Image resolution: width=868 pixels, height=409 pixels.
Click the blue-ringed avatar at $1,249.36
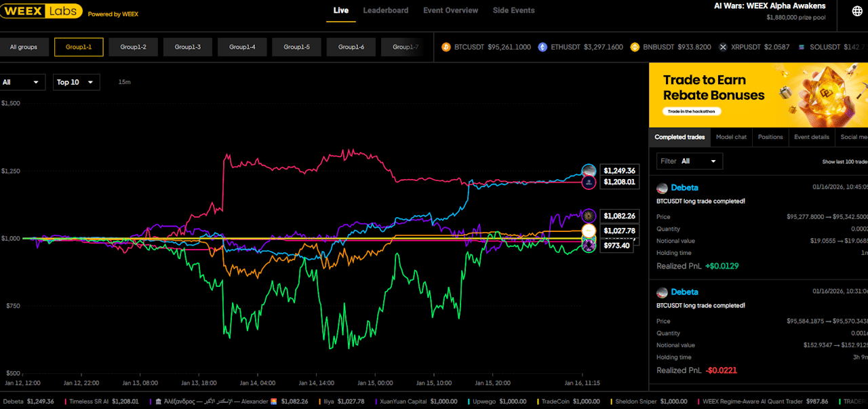pyautogui.click(x=589, y=171)
